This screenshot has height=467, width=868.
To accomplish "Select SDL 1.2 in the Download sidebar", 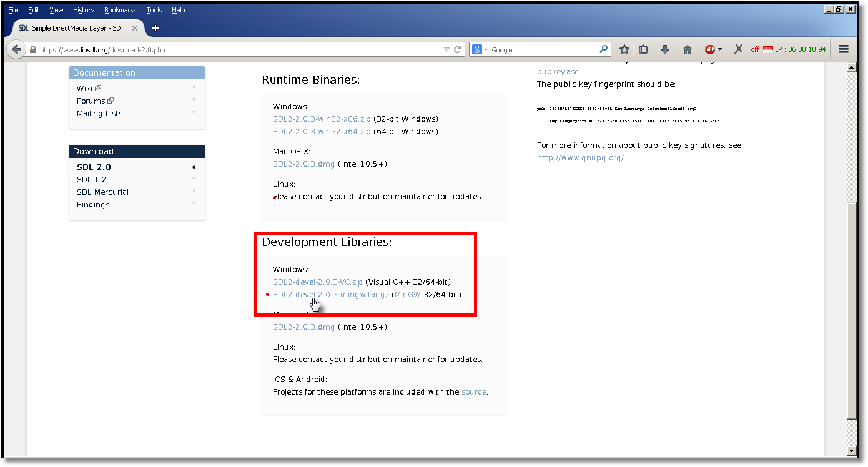I will click(x=91, y=179).
